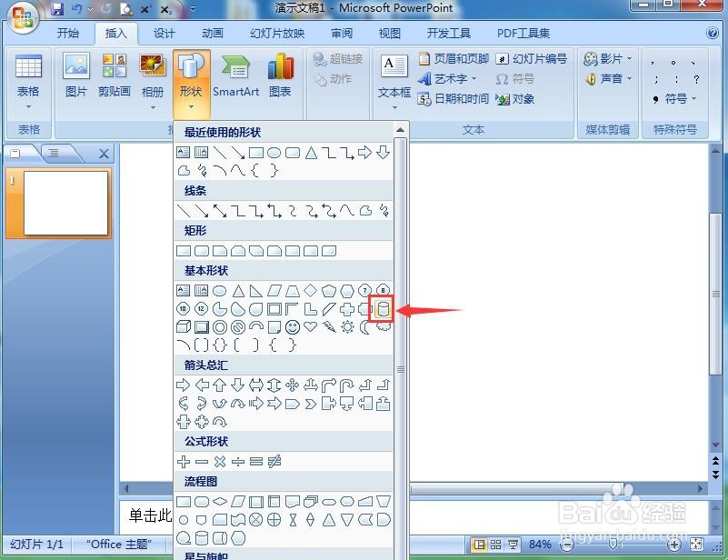
Task: Open the 视图 ribbon tab
Action: point(390,33)
